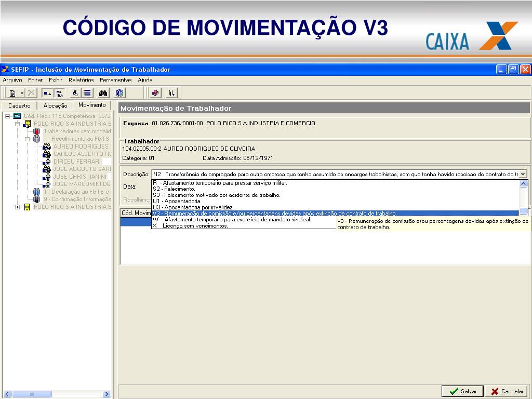Switch to the Cadastro tab
Viewport: 532px width, 399px height.
click(19, 106)
